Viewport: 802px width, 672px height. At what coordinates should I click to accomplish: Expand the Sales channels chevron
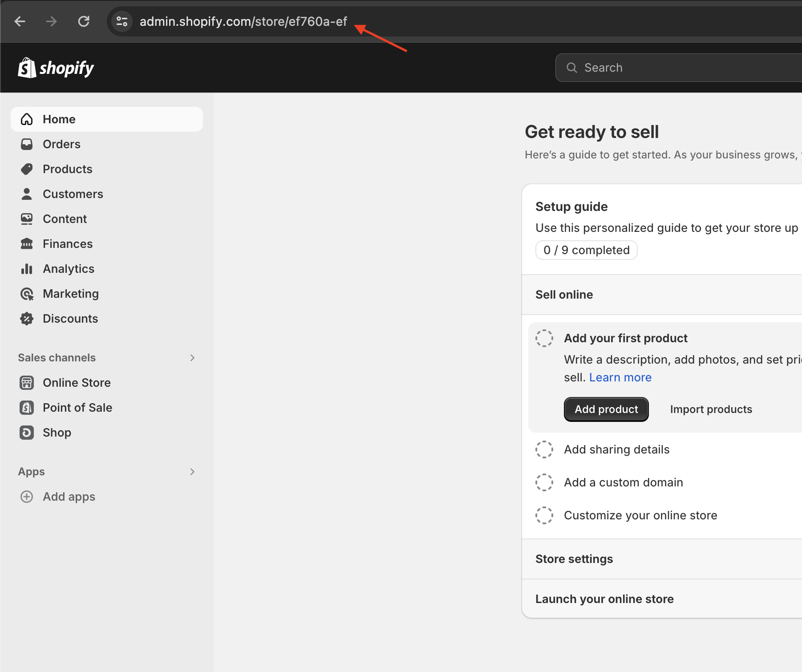(192, 358)
